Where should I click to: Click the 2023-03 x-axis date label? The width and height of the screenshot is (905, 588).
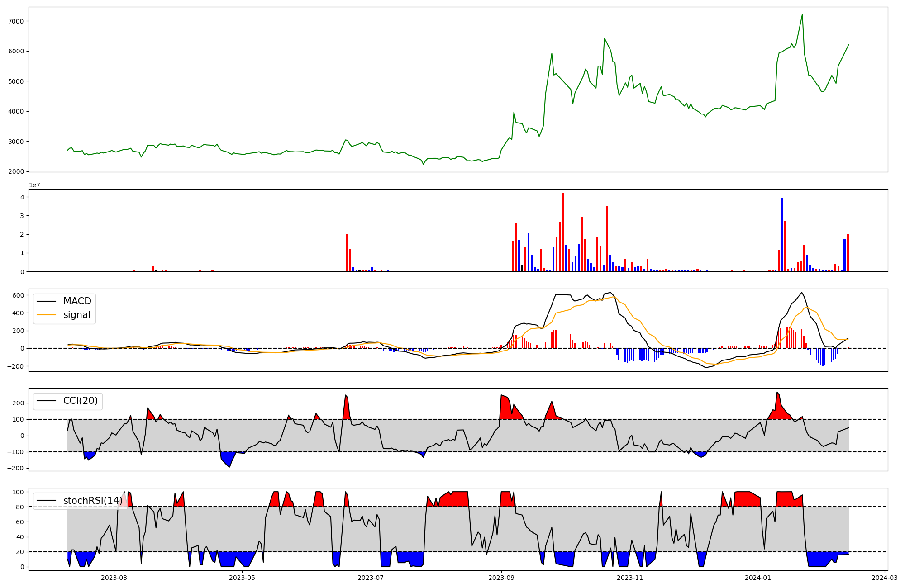pyautogui.click(x=114, y=578)
